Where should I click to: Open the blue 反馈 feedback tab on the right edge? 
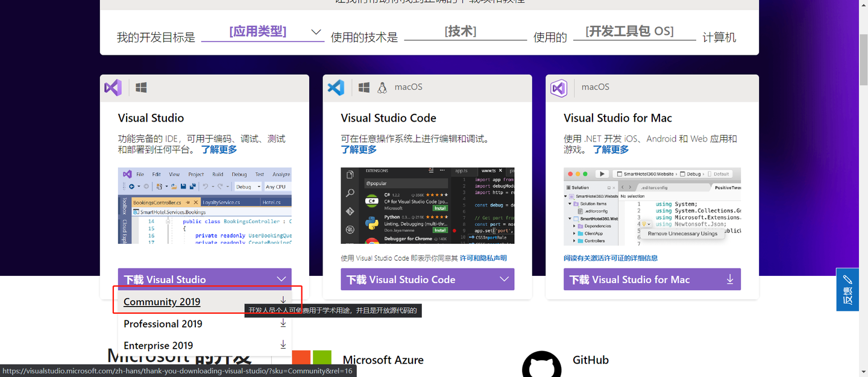(848, 290)
